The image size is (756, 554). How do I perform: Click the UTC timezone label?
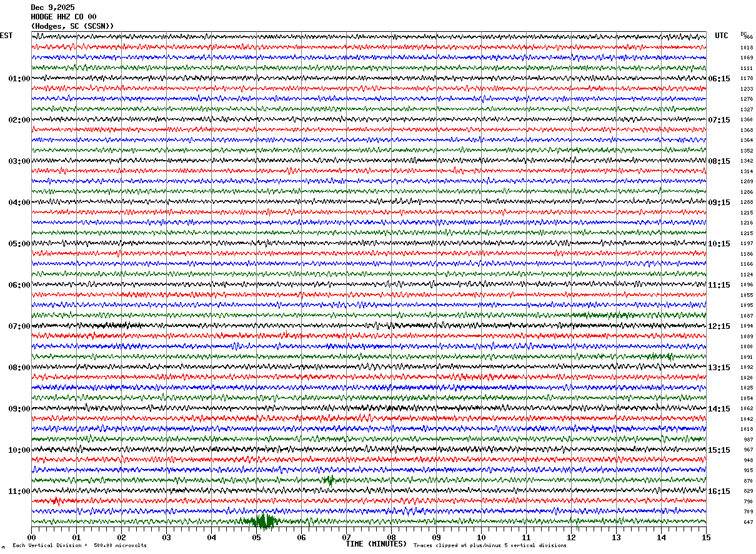(x=722, y=36)
